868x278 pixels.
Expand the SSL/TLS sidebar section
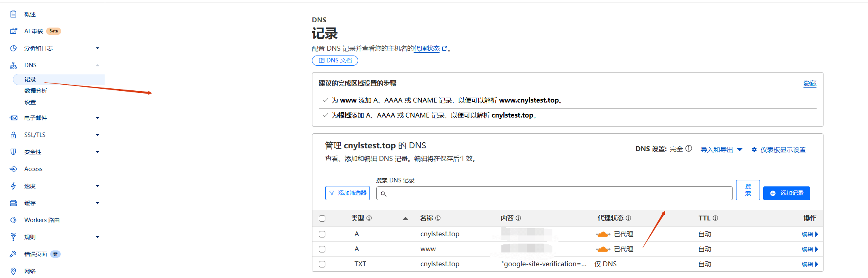[x=98, y=135]
